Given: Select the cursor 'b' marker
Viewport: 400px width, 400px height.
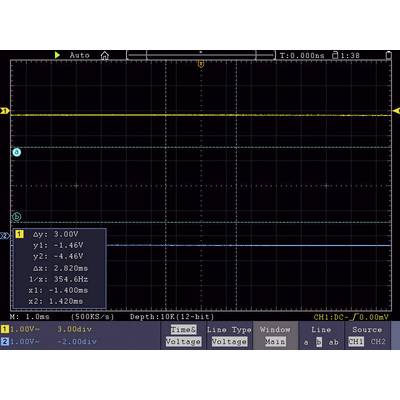Looking at the screenshot, I should tap(17, 217).
